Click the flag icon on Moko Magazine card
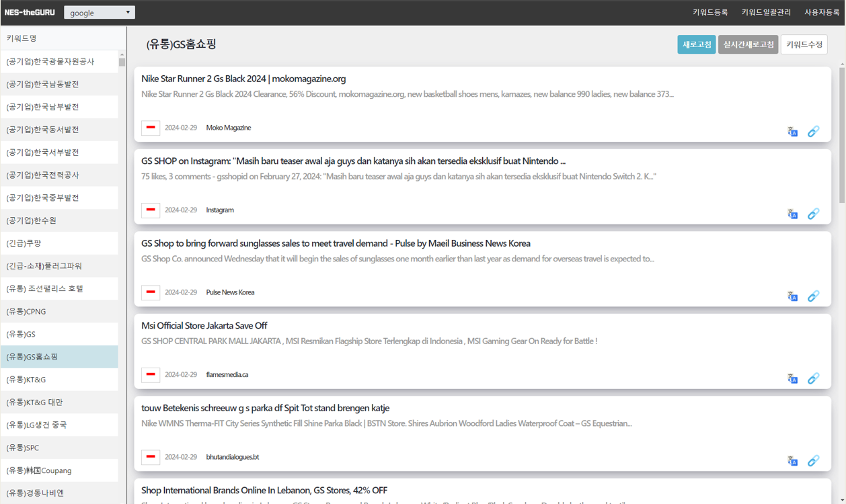Viewport: 846px width, 504px height. click(151, 128)
